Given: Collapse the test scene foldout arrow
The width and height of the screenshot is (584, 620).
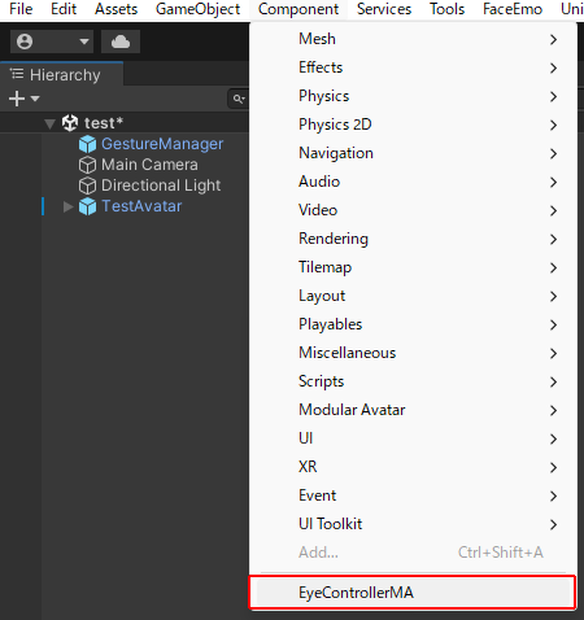Looking at the screenshot, I should click(50, 124).
